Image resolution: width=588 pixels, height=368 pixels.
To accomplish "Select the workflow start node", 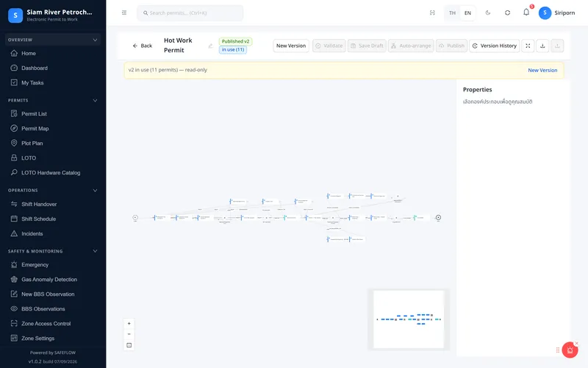I will (x=135, y=217).
